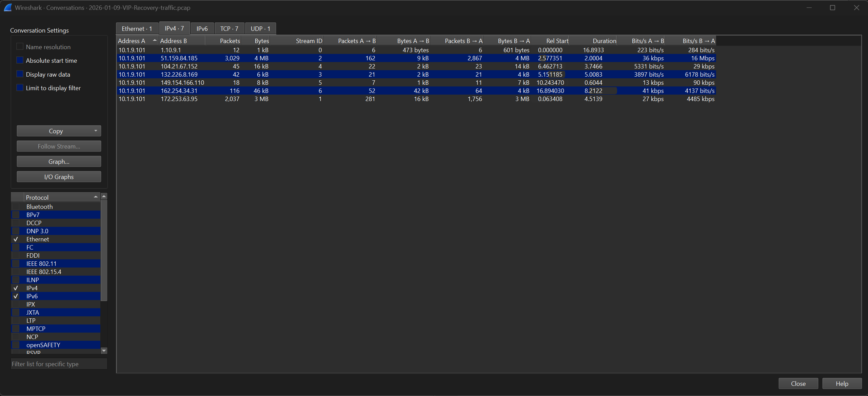
Task: Select the 51.159.84.185 conversation row
Action: [x=416, y=58]
